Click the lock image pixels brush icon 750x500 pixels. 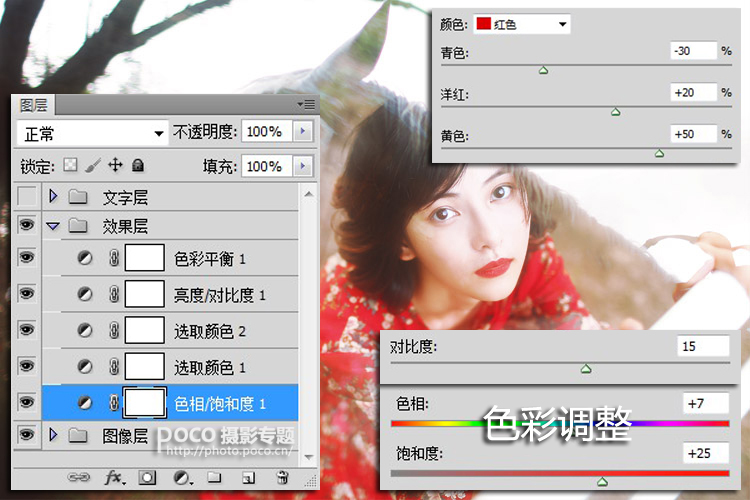click(x=93, y=166)
